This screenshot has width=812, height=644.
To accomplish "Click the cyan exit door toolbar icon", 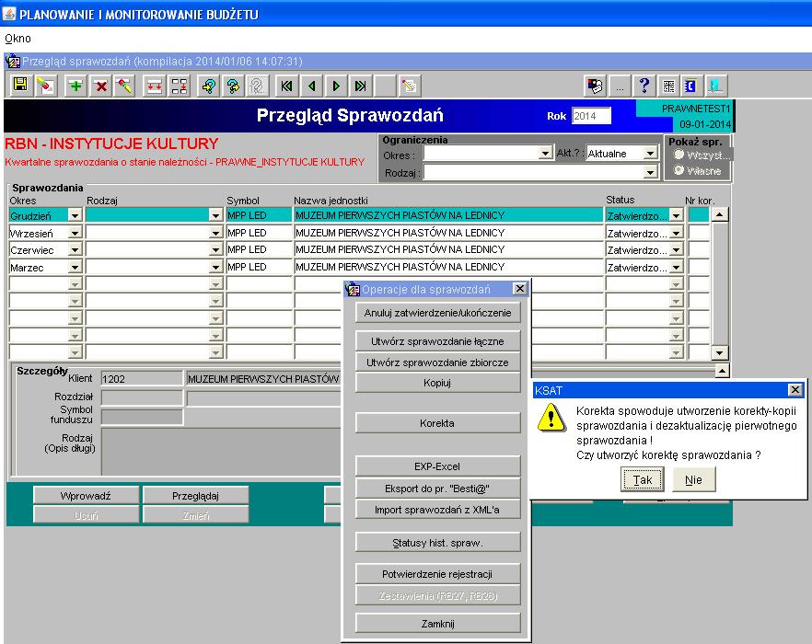I will click(x=715, y=85).
